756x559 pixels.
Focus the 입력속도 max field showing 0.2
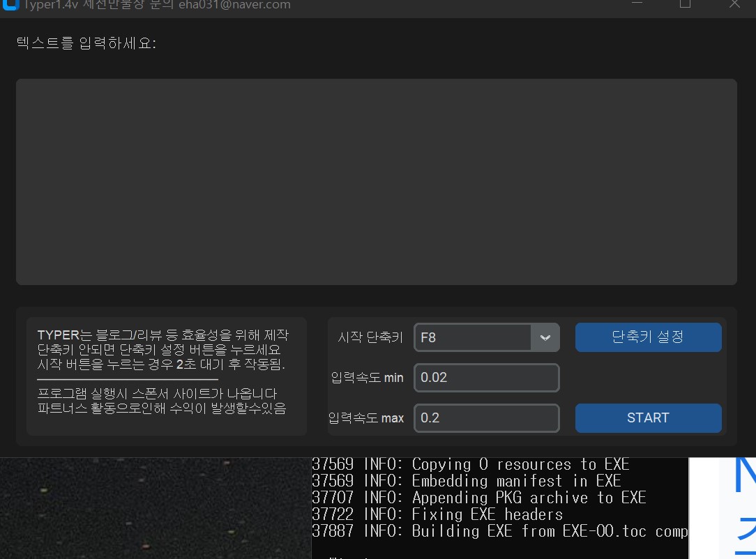[486, 418]
